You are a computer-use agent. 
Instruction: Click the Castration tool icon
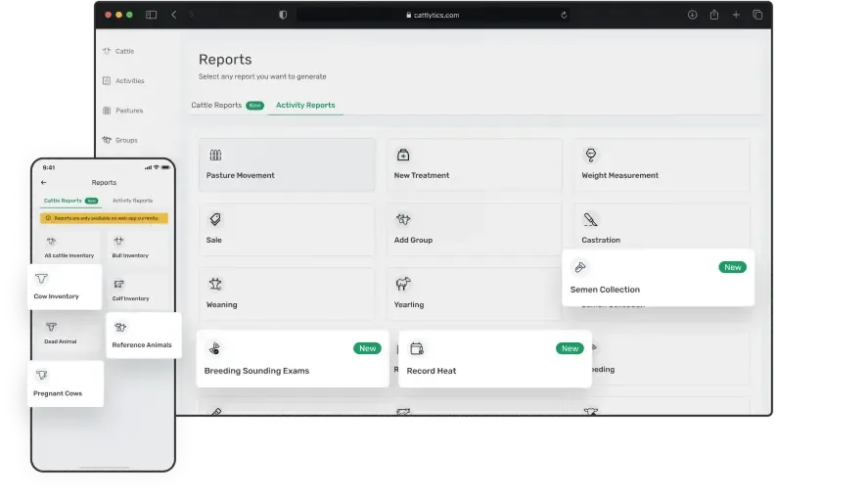pos(590,220)
